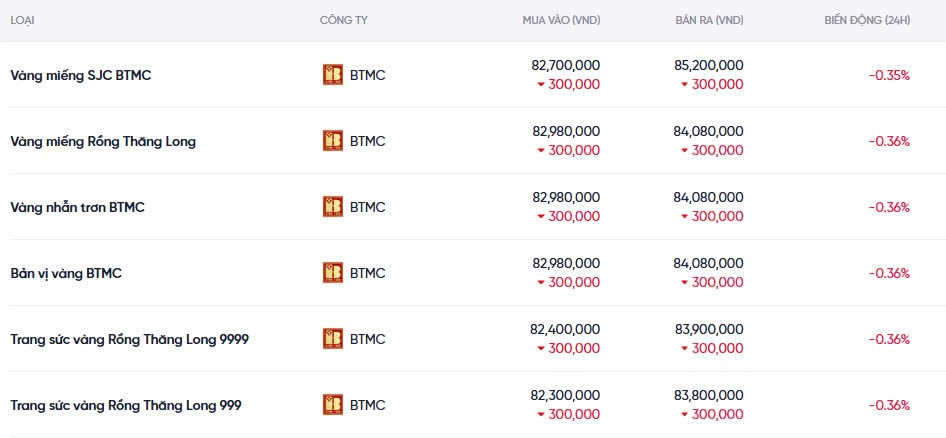Click BTMC logo in Vàng miếng Rồng Thăng Long row
Image resolution: width=946 pixels, height=438 pixels.
(333, 141)
